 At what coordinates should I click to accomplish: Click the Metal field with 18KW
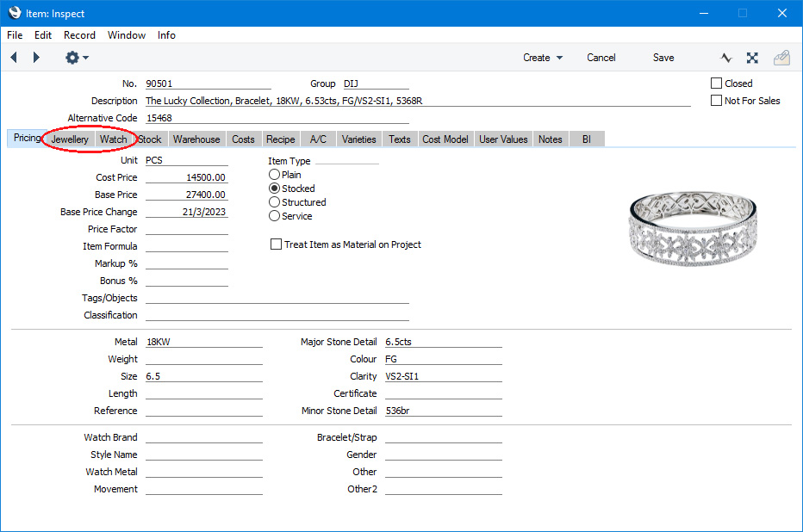(x=204, y=343)
